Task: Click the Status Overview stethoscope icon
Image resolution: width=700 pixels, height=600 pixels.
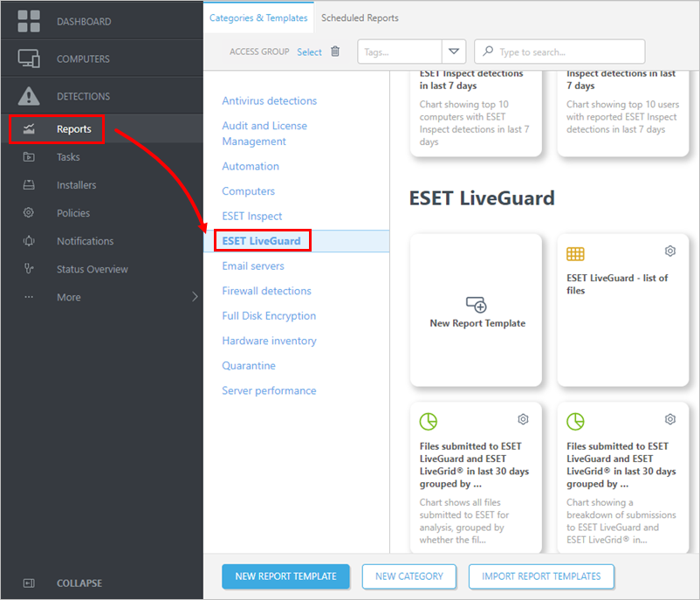Action: 29,269
